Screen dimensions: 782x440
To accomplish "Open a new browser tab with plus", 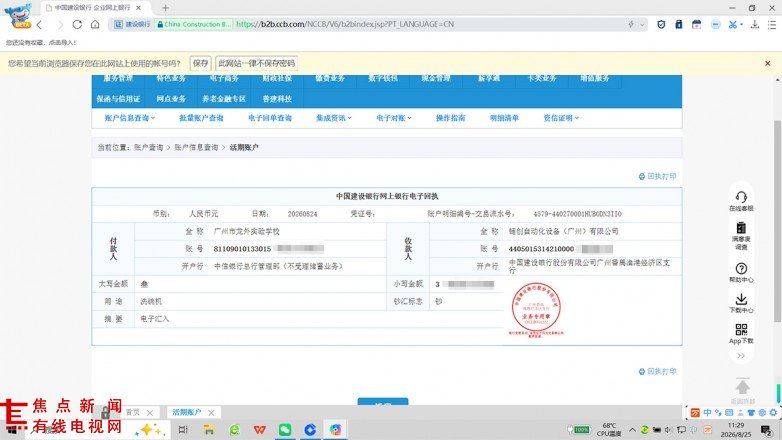I will tap(165, 8).
